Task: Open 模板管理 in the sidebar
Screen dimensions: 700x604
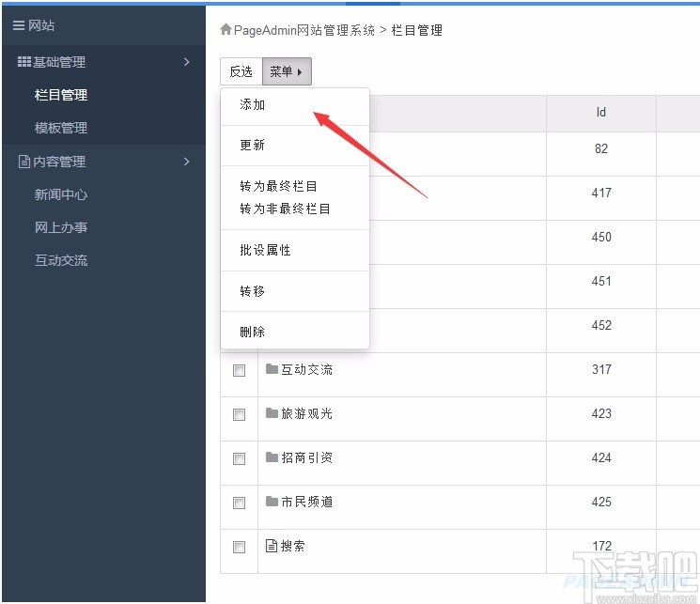Action: 61,128
